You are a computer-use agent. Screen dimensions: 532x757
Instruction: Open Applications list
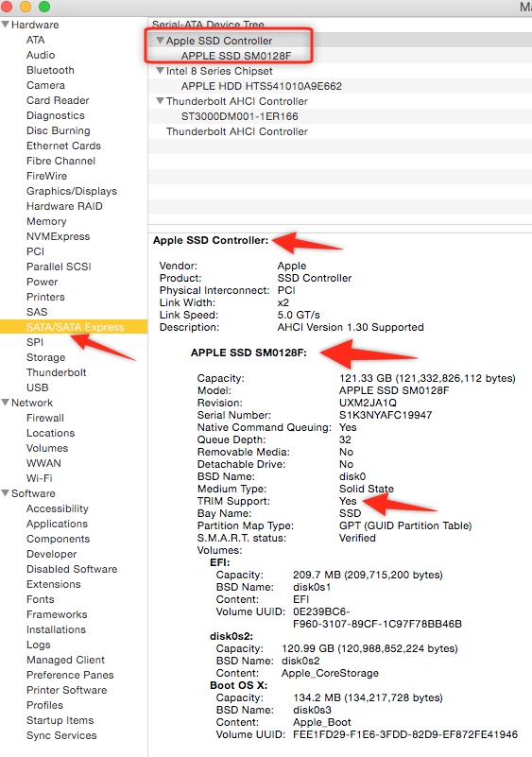pos(57,524)
